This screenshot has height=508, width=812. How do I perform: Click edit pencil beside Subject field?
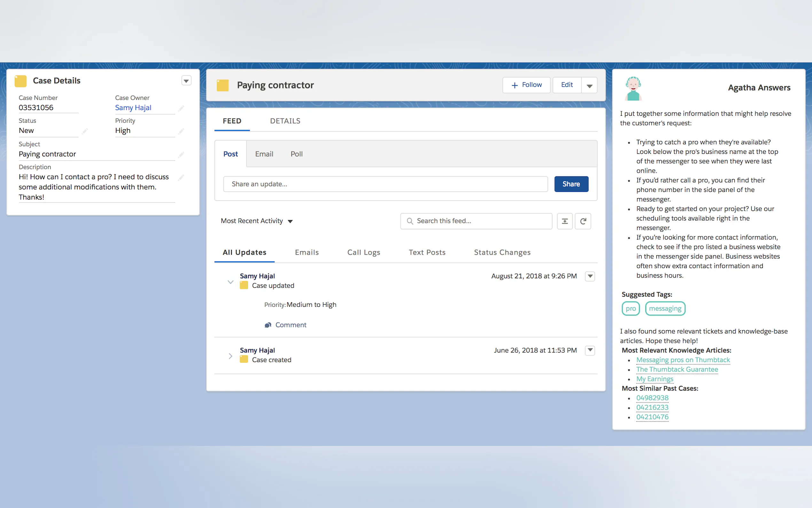[x=181, y=155]
